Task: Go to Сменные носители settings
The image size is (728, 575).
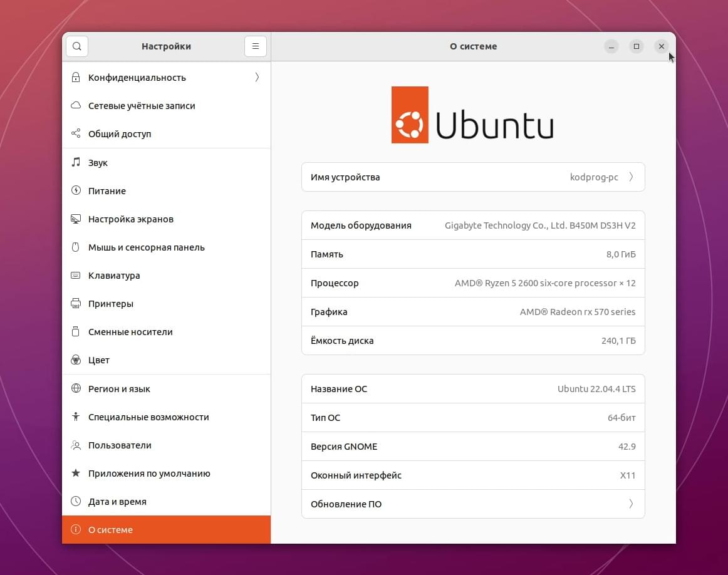Action: coord(166,332)
